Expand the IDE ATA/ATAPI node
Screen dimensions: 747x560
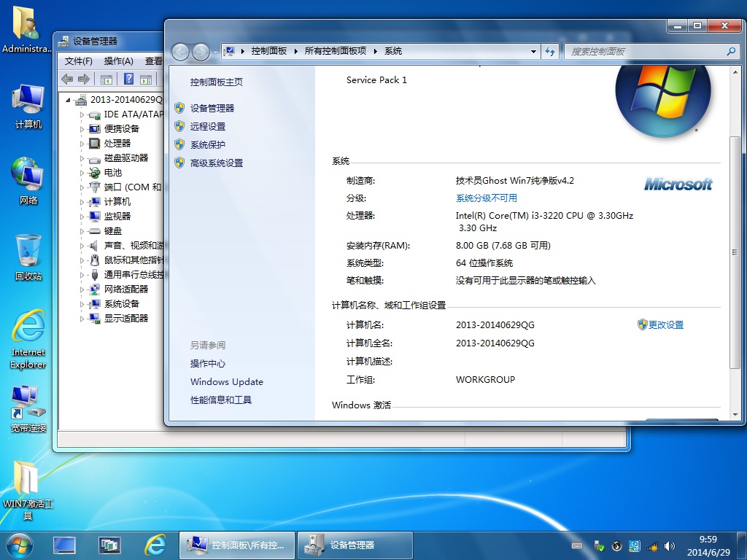pos(82,114)
